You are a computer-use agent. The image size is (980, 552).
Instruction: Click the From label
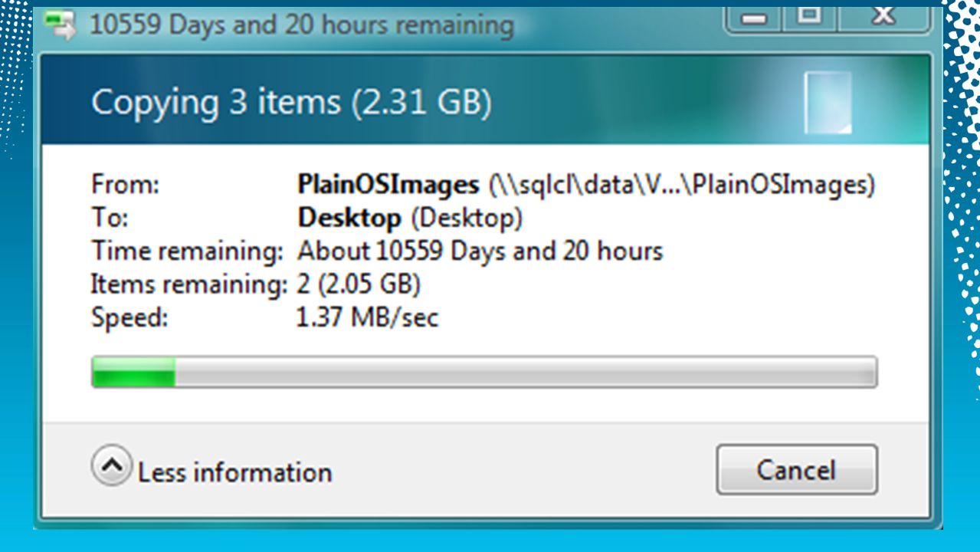click(125, 185)
